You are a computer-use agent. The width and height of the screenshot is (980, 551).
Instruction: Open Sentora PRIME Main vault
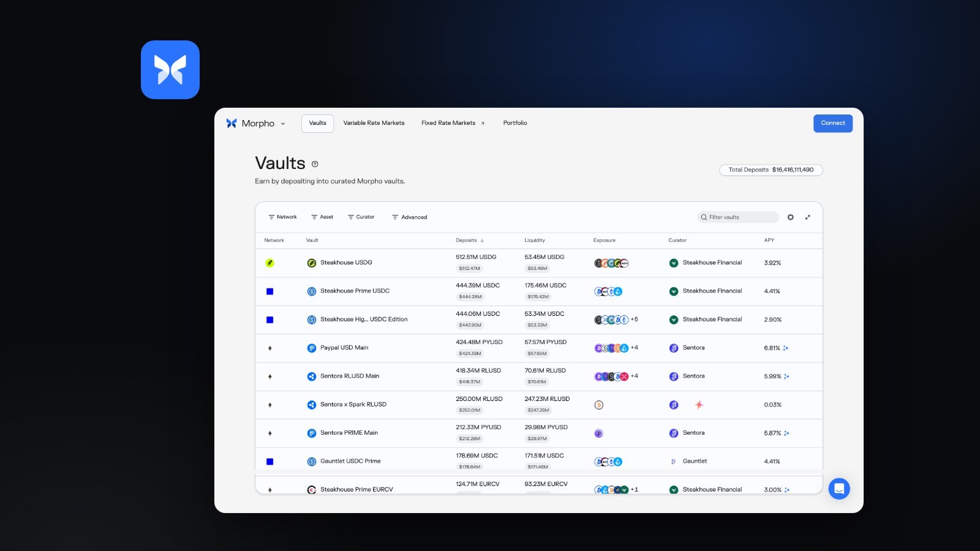[539, 433]
